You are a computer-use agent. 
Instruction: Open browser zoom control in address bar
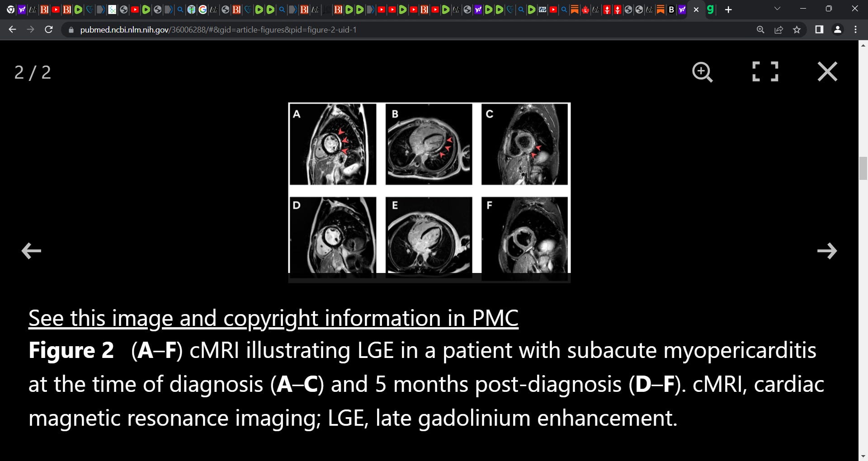click(760, 30)
